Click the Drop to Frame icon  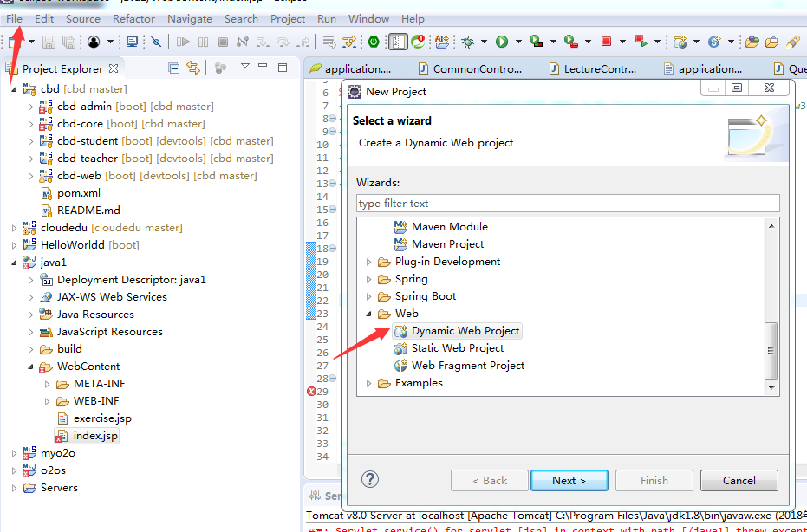pos(329,42)
